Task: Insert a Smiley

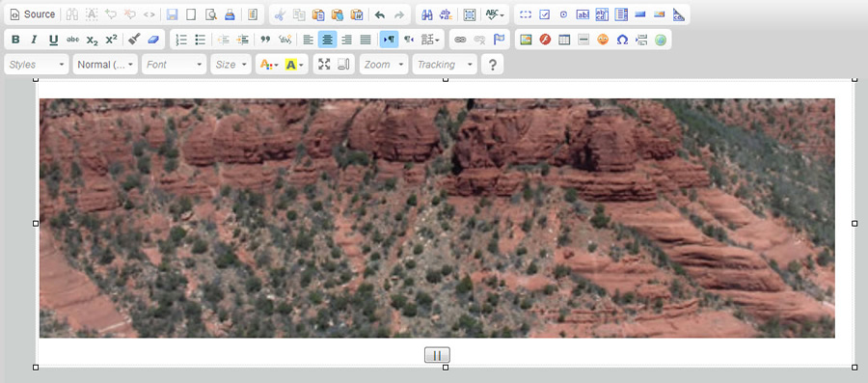Action: pyautogui.click(x=603, y=40)
